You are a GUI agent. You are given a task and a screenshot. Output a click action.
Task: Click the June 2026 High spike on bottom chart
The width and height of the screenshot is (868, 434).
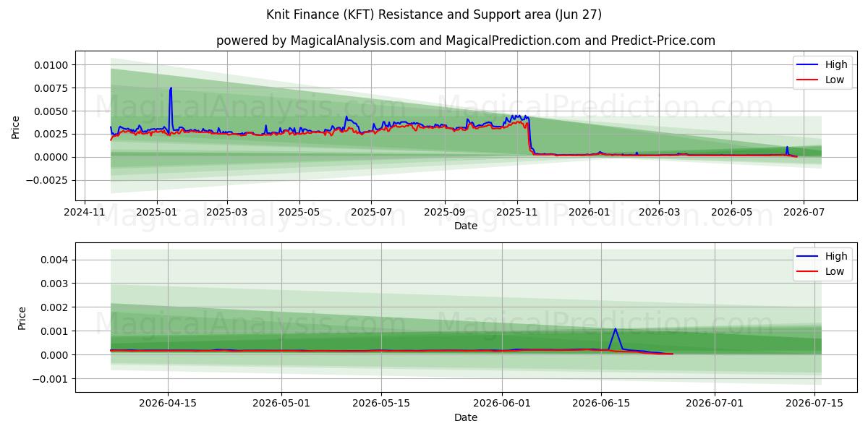[616, 329]
